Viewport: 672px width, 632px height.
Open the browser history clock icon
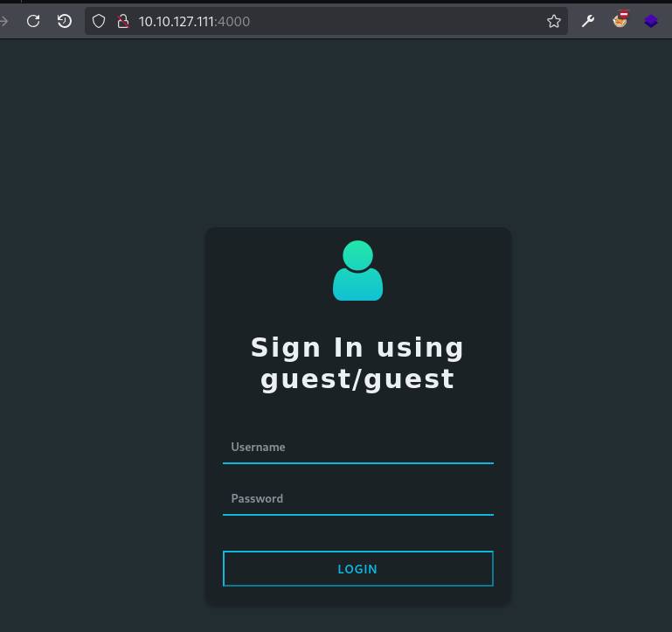65,21
